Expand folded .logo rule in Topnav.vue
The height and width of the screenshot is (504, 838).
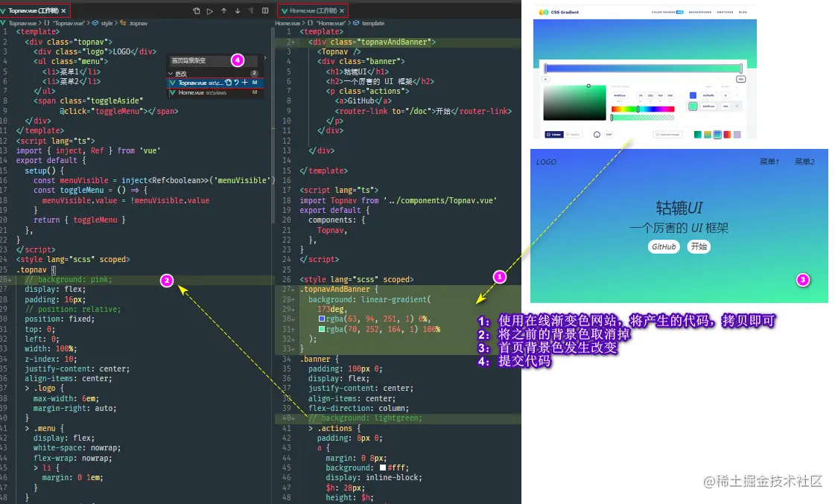click(x=28, y=388)
